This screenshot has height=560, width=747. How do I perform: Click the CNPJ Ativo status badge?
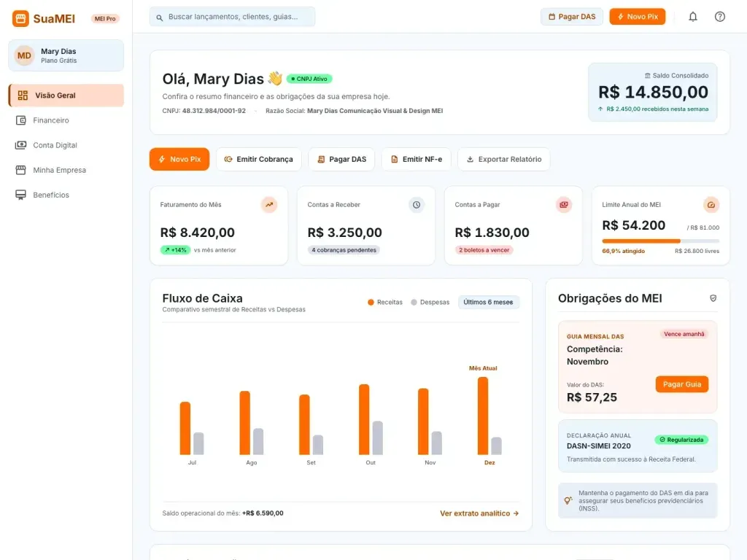(x=309, y=79)
